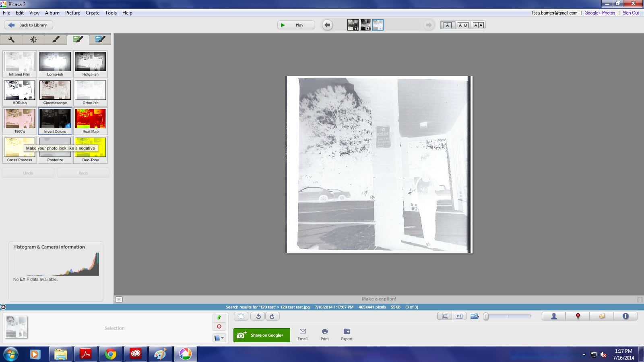Click Back to Library button
Screen dimensions: 644x362
[29, 25]
